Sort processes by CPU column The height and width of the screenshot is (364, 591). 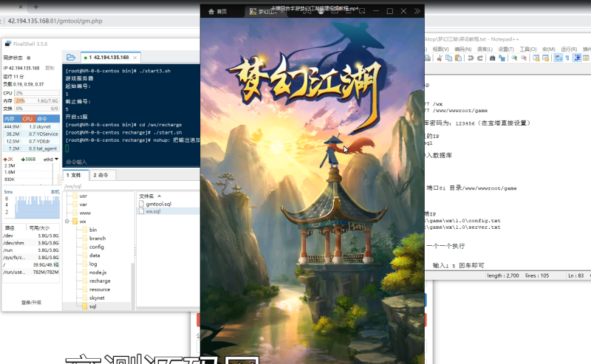(x=28, y=119)
